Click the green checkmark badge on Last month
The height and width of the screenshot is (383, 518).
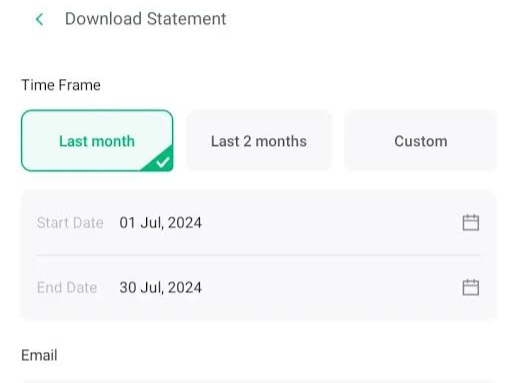159,160
